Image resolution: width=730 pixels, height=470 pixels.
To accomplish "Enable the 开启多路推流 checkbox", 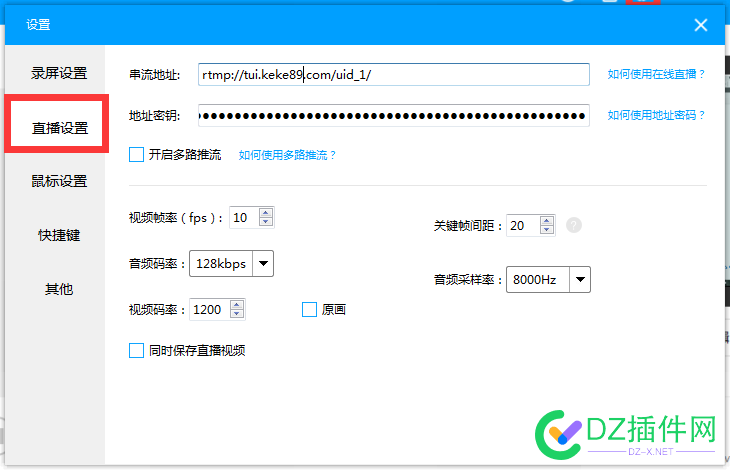I will (x=136, y=154).
